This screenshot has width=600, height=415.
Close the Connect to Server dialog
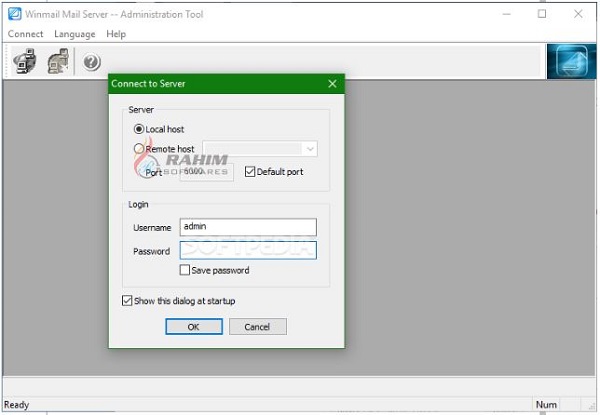[x=332, y=84]
